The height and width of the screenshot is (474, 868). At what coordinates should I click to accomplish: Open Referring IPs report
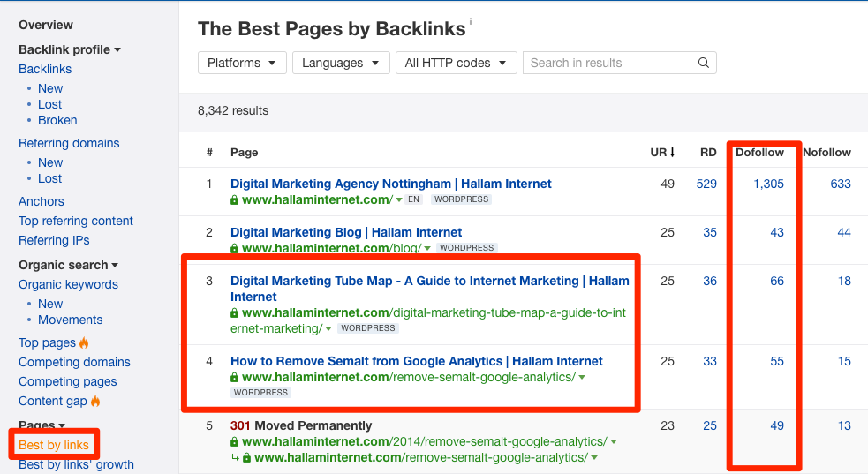pos(54,240)
